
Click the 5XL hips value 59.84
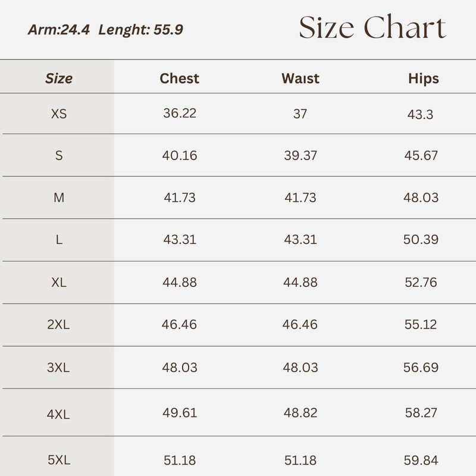tap(421, 461)
